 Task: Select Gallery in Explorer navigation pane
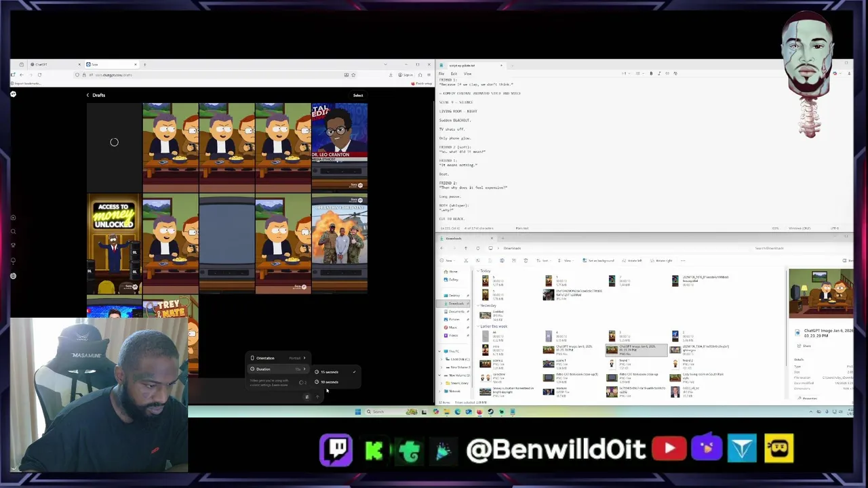pos(454,279)
